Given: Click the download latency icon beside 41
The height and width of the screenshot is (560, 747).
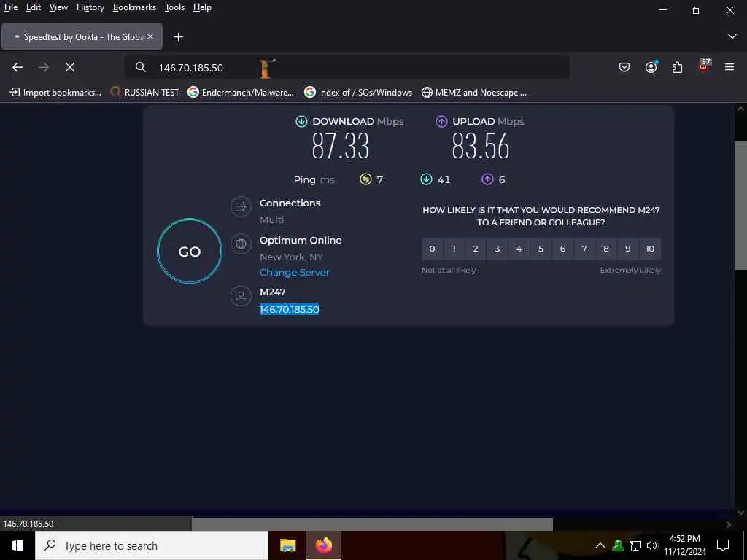Looking at the screenshot, I should point(426,179).
